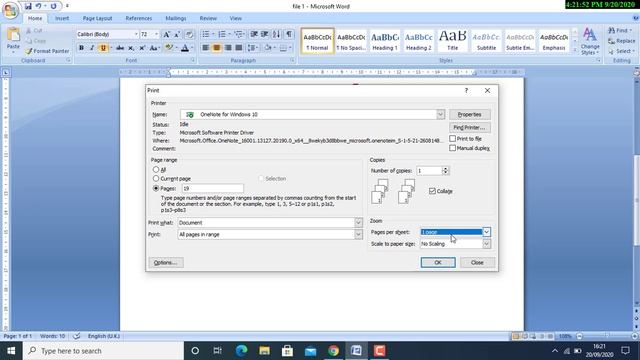This screenshot has height=360, width=640.
Task: Click the zoom slider in status bar
Action: click(x=607, y=336)
